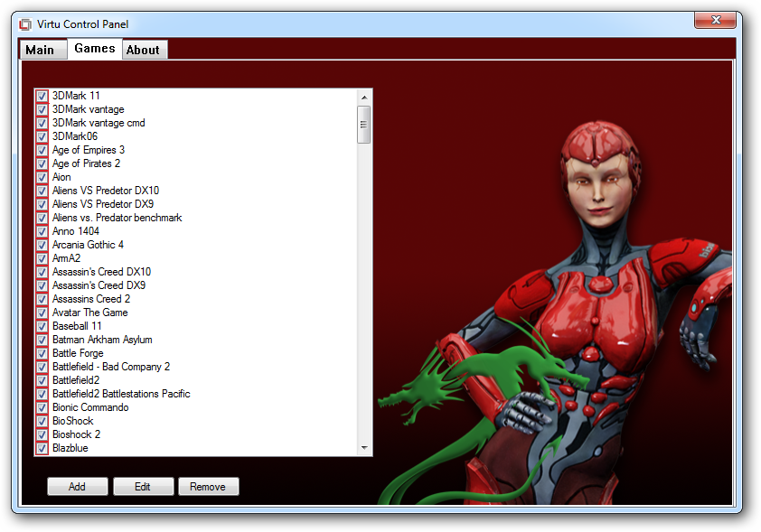761x532 pixels.
Task: Toggle Aliens VS Predetor DX10 checkbox
Action: click(x=42, y=191)
